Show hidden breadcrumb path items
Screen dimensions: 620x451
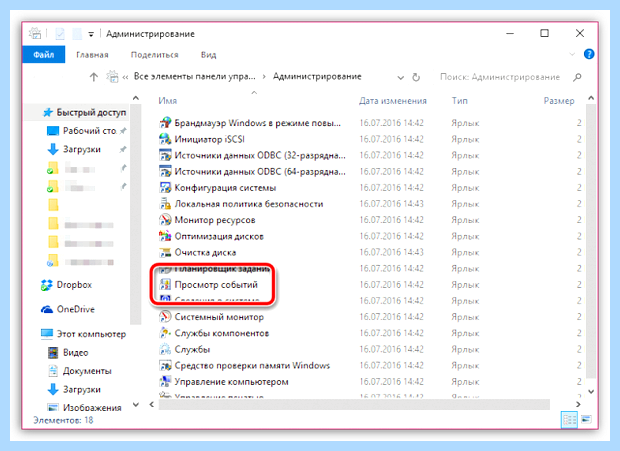pos(125,77)
